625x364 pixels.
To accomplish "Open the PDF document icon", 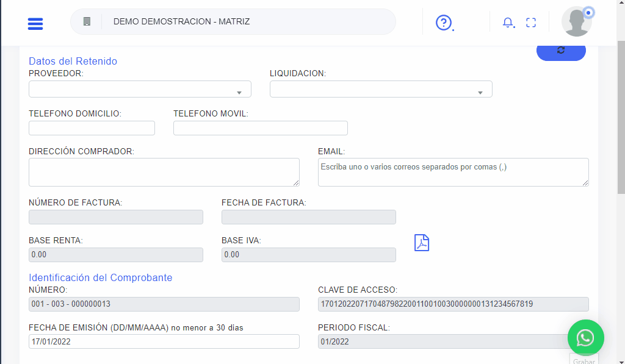I will tap(422, 242).
